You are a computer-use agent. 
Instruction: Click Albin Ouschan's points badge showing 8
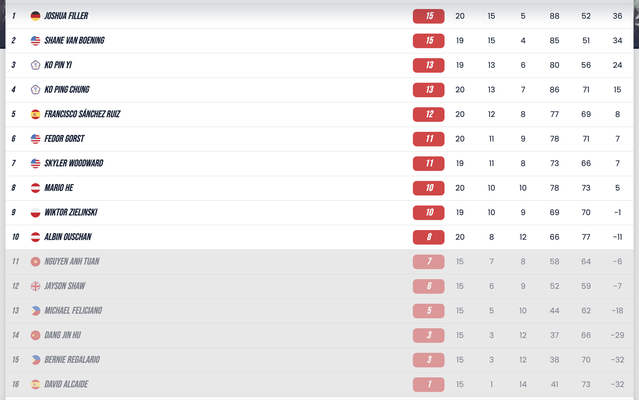tap(429, 237)
